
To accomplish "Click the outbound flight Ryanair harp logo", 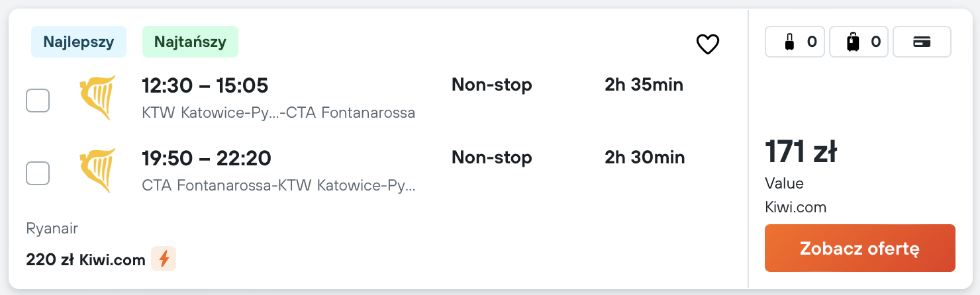I will (97, 99).
